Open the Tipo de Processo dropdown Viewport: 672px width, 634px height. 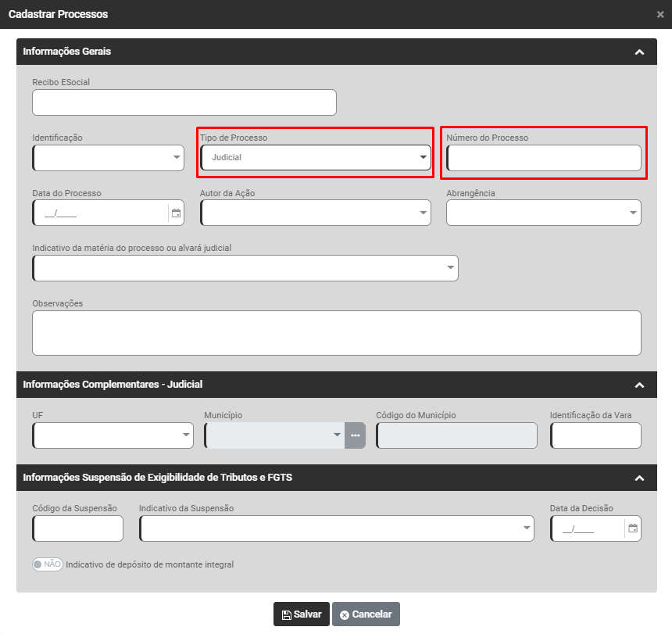pyautogui.click(x=316, y=158)
